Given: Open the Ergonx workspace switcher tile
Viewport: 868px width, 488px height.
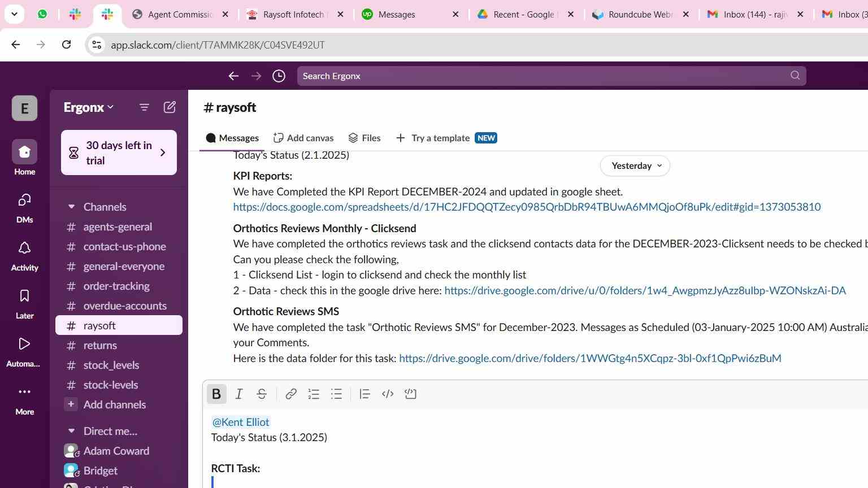Looking at the screenshot, I should coord(24,108).
